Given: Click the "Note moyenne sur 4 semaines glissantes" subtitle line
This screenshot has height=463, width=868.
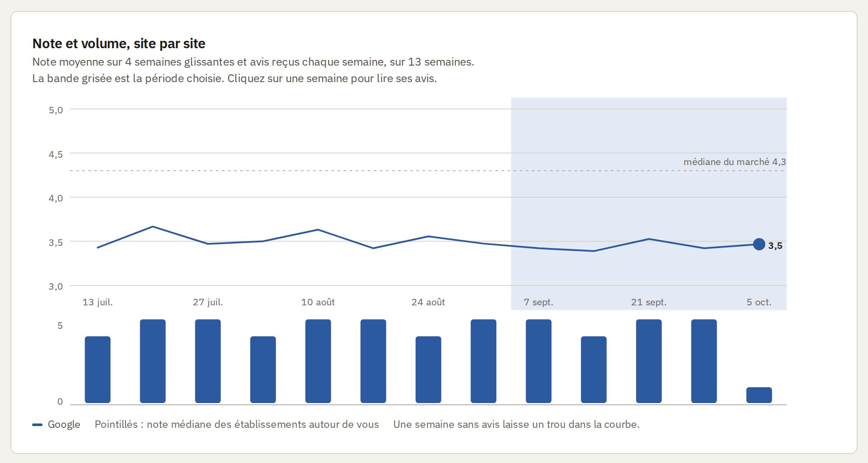Looking at the screenshot, I should point(253,62).
